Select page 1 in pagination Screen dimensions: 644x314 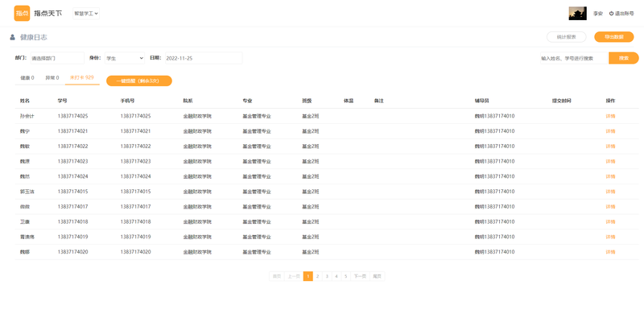[x=308, y=276]
